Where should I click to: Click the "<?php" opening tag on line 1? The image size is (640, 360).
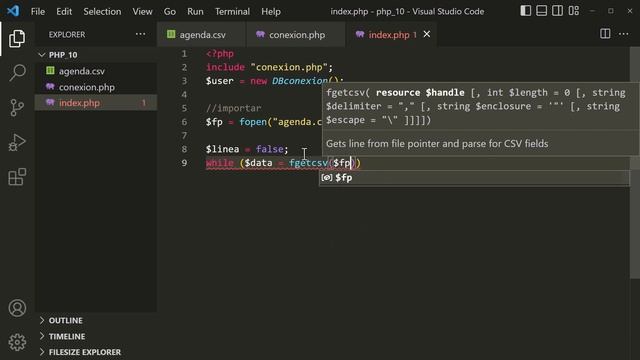pyautogui.click(x=220, y=53)
